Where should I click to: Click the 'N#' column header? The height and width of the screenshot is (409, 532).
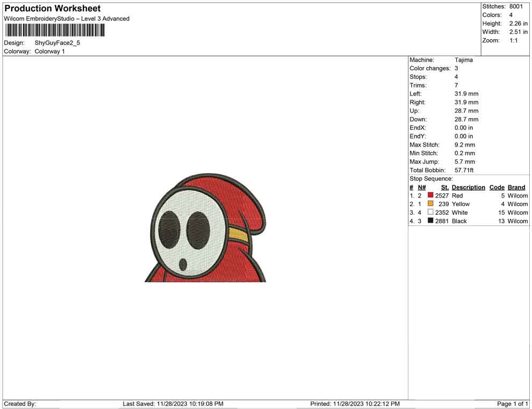point(422,187)
